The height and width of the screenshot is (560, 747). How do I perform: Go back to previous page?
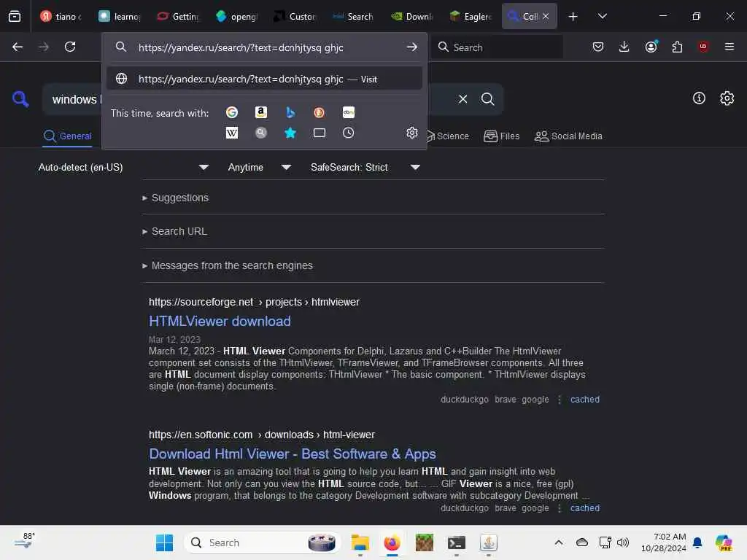(x=18, y=47)
